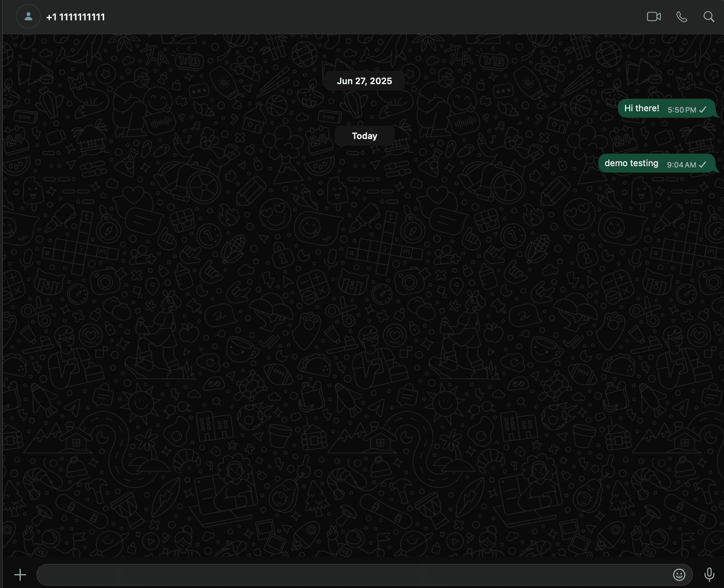Start a video call with the contact
This screenshot has height=588, width=724.
coord(653,16)
